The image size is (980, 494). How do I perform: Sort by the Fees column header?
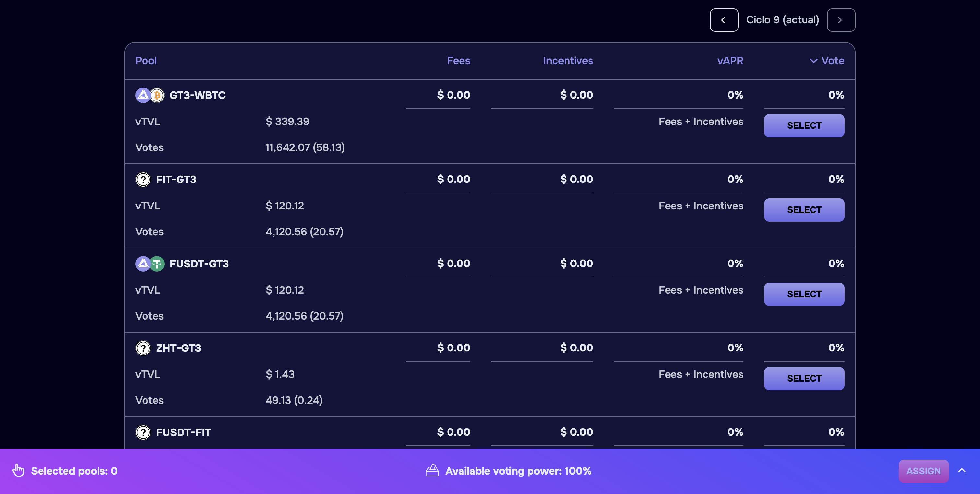point(459,61)
